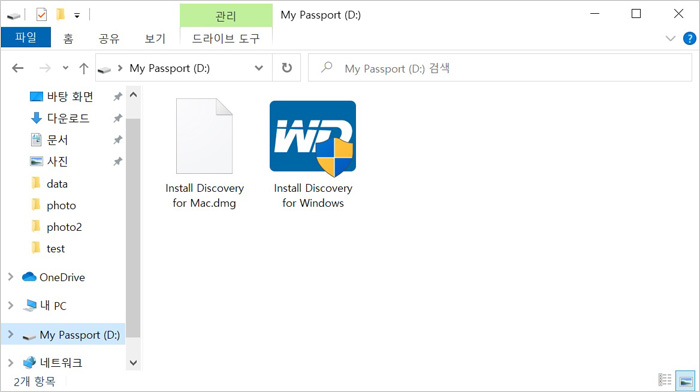This screenshot has height=392, width=700.
Task: Click the pin icon beside 문서
Action: (117, 140)
